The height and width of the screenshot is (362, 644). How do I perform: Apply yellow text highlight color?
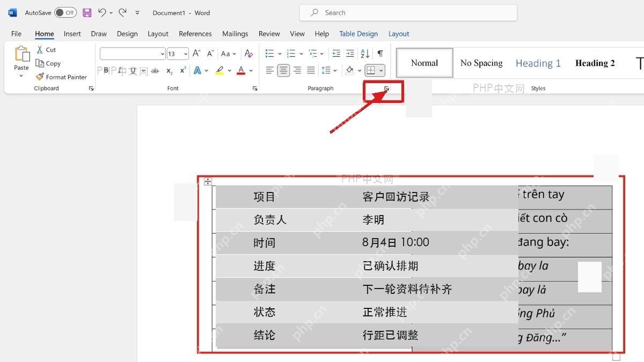tap(219, 70)
